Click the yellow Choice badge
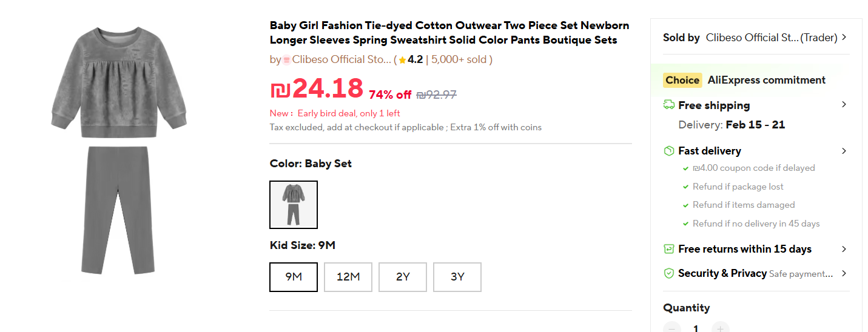The image size is (868, 332). [x=682, y=80]
